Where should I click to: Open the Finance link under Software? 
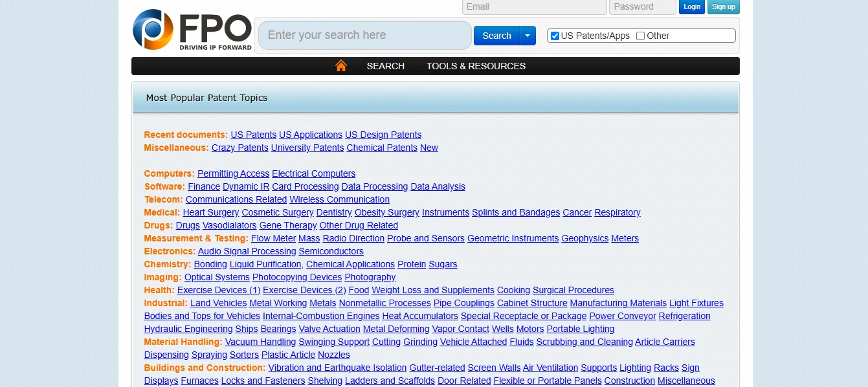204,186
